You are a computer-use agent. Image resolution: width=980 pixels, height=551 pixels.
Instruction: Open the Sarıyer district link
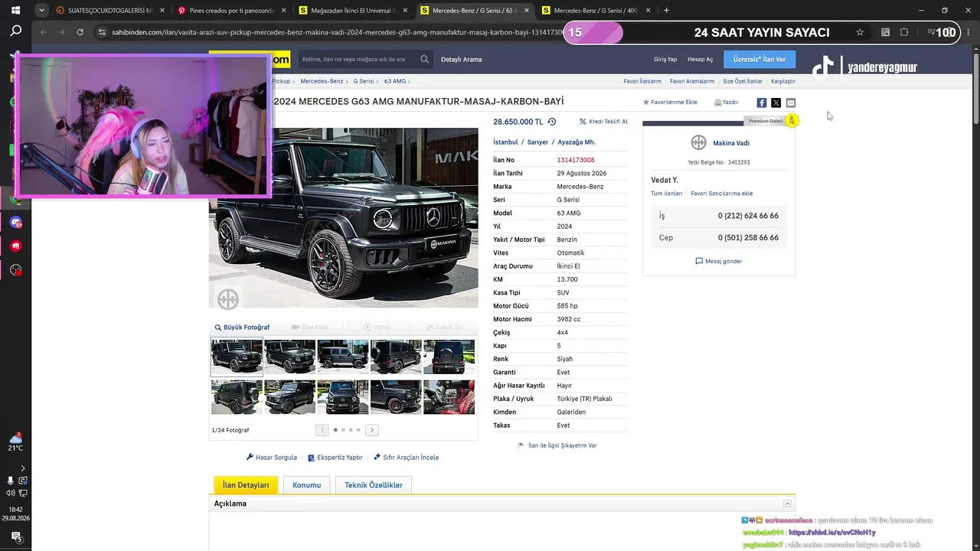point(537,142)
